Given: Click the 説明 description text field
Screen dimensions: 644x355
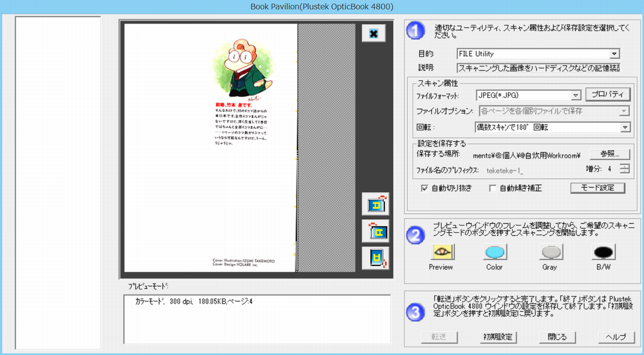Looking at the screenshot, I should click(x=538, y=68).
